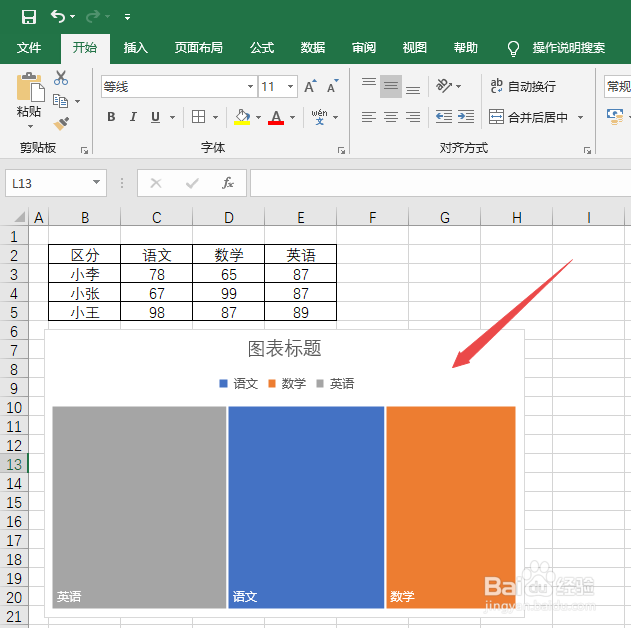
Task: Switch to the 审阅 ribbon tab
Action: [364, 48]
